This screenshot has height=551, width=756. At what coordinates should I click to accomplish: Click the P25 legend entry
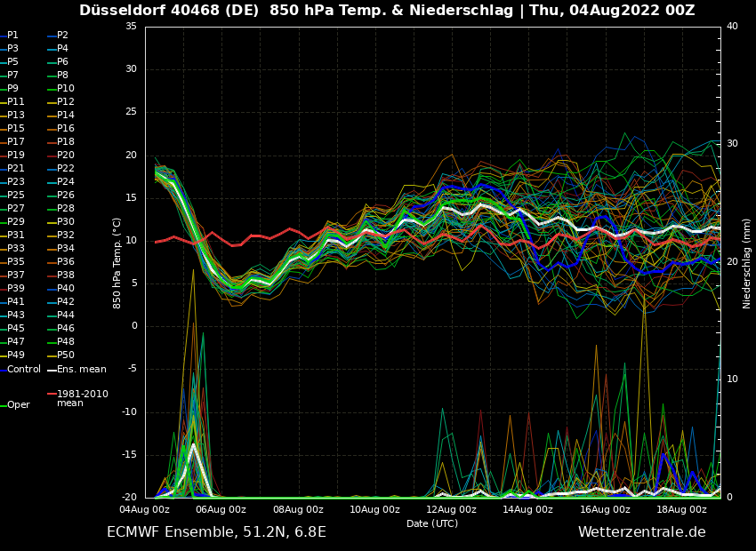[x=16, y=196]
